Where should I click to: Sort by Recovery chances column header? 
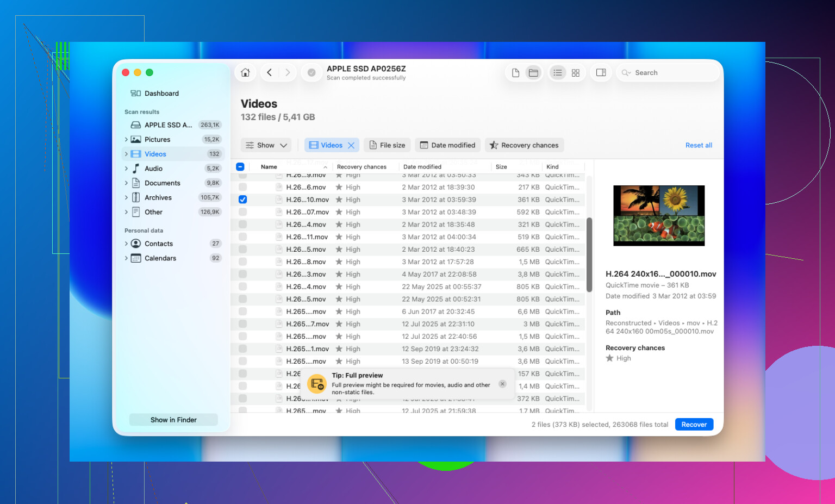362,167
